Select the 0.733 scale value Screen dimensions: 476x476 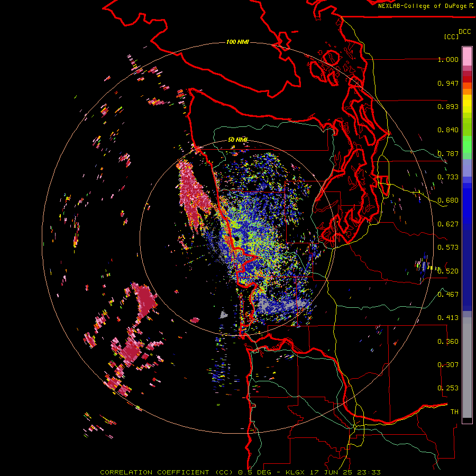click(x=448, y=177)
